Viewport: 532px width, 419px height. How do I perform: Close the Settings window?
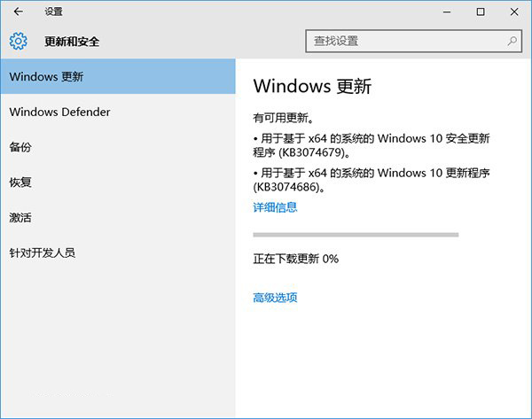pyautogui.click(x=513, y=12)
